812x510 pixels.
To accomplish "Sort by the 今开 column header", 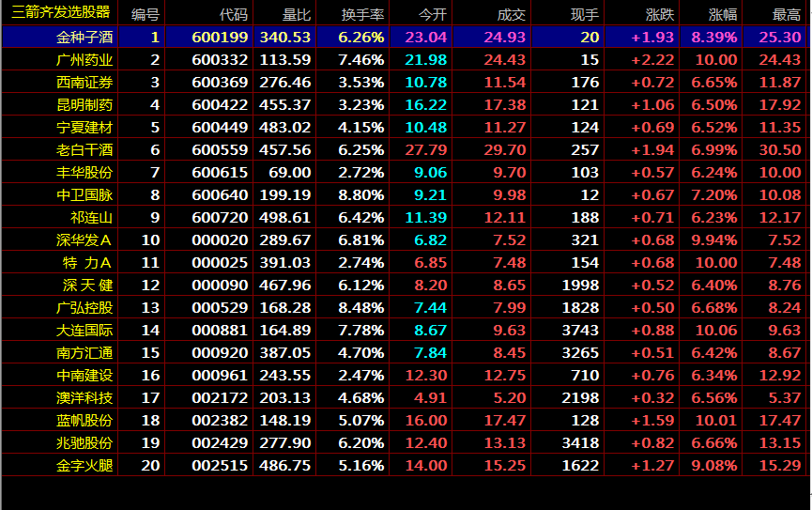I will click(x=433, y=14).
